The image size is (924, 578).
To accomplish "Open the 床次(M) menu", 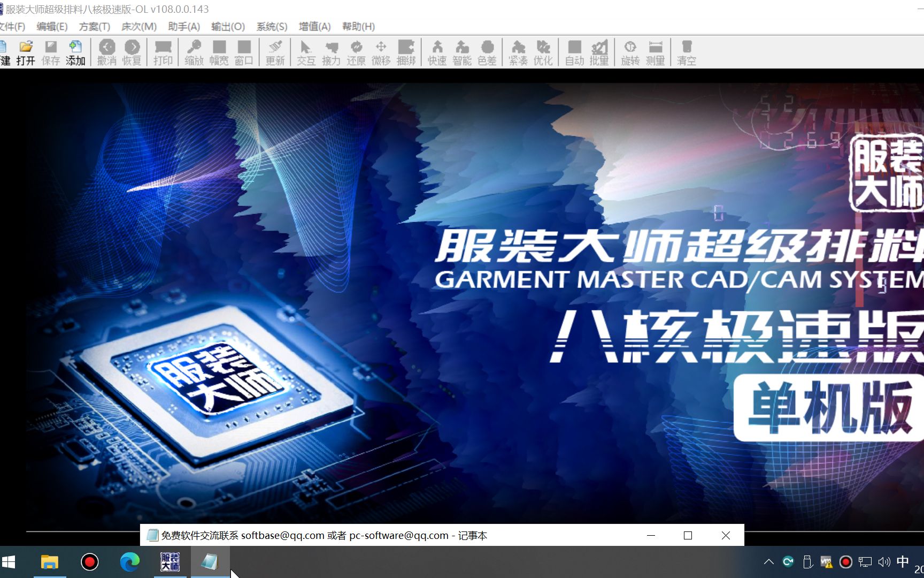I will 138,26.
